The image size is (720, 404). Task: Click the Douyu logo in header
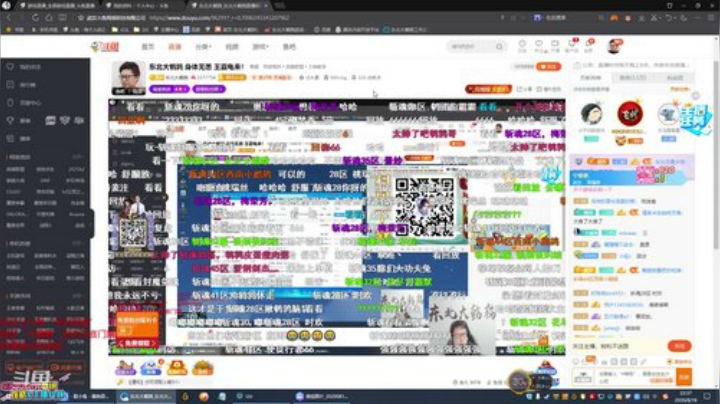coord(105,46)
